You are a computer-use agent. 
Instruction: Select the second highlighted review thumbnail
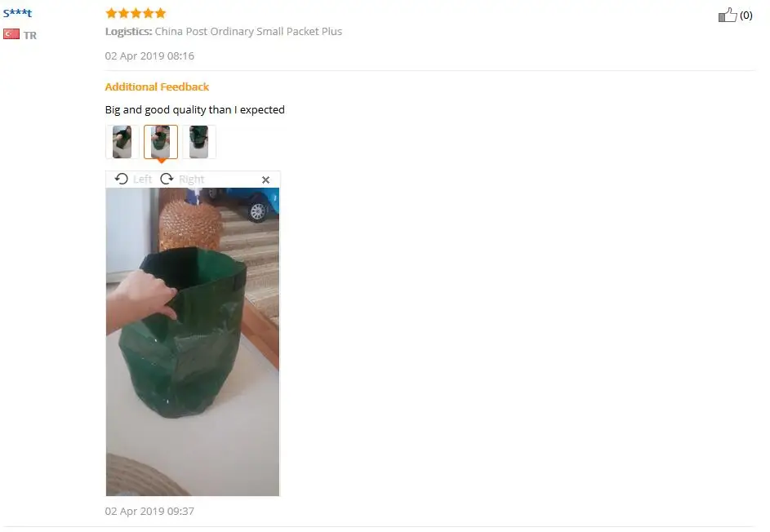pyautogui.click(x=161, y=142)
